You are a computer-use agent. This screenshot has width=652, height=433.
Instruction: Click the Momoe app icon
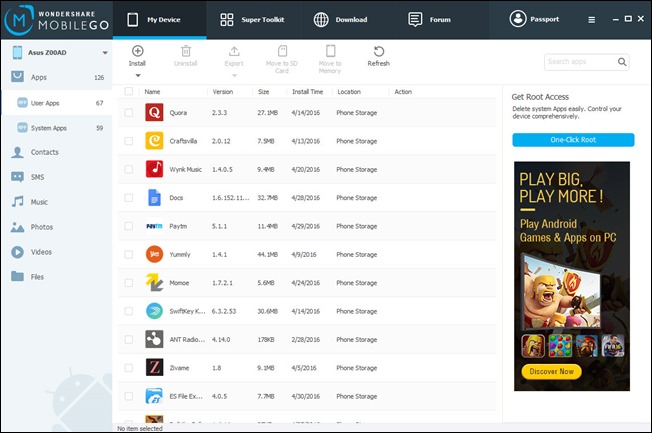154,282
